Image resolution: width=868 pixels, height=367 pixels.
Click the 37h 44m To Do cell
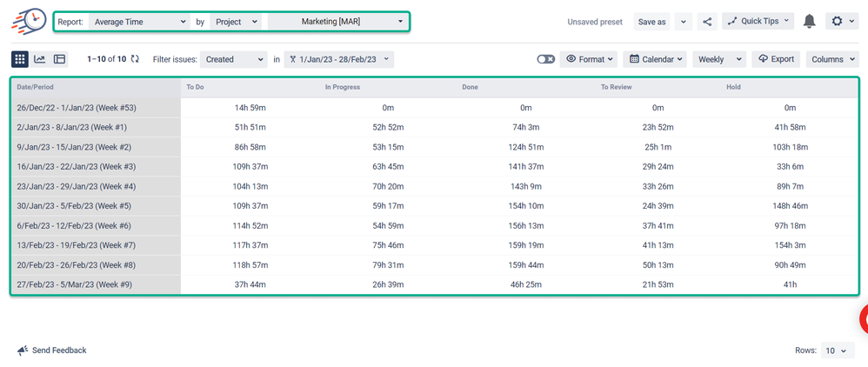250,284
